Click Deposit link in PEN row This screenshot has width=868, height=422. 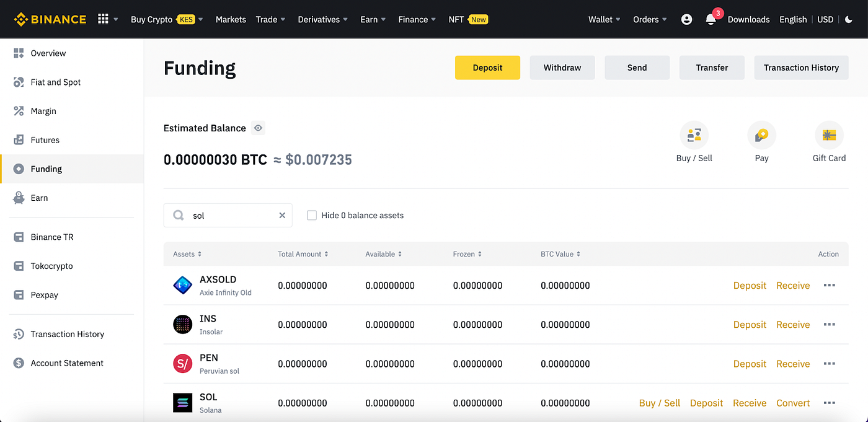pyautogui.click(x=750, y=364)
